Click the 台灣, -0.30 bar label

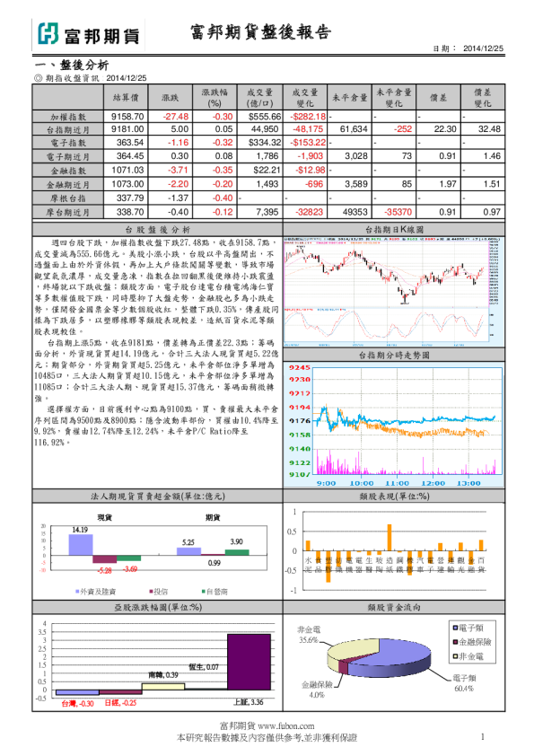click(77, 703)
